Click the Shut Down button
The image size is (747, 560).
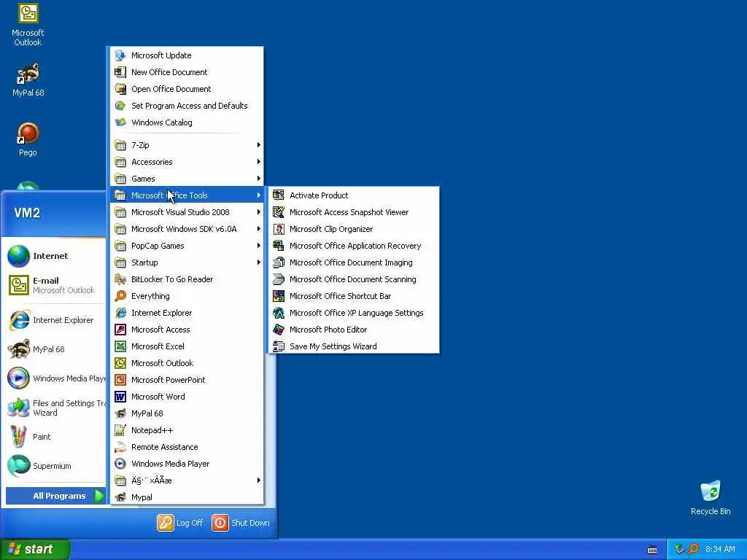tap(241, 523)
